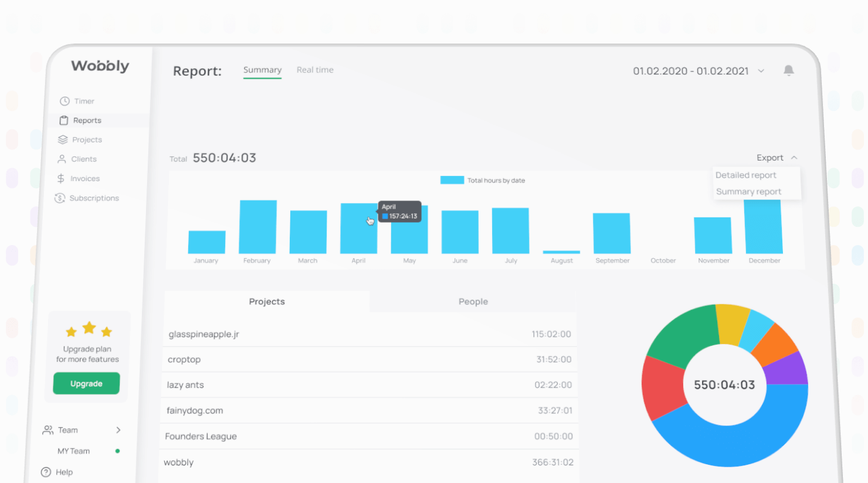Viewport: 868px width, 483px height.
Task: Click the Clients person icon
Action: coord(62,159)
